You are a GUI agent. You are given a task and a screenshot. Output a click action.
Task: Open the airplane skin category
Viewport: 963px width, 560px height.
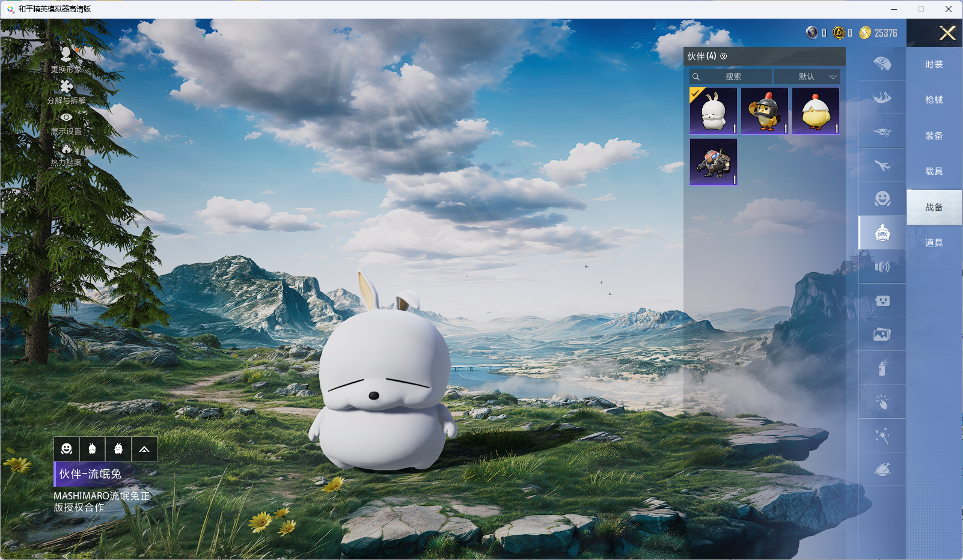882,165
